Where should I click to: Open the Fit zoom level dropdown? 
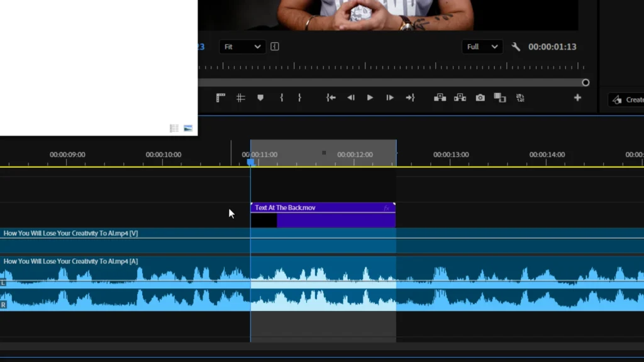click(242, 47)
